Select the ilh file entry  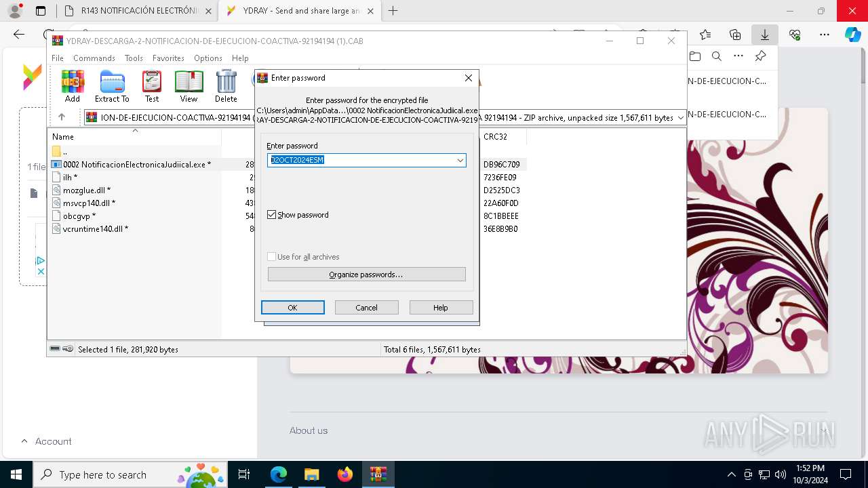click(70, 177)
